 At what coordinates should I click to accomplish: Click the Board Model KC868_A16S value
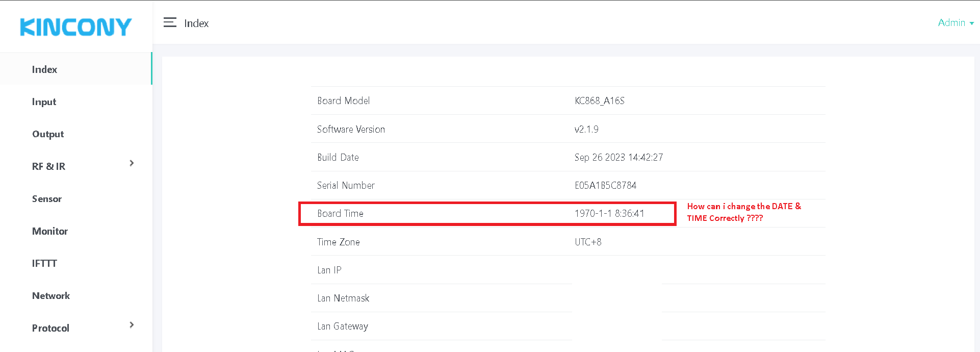(599, 101)
